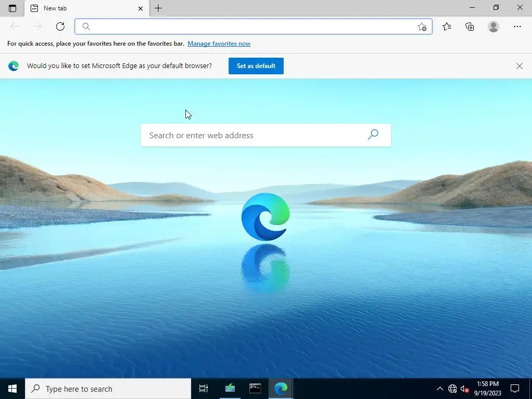
Task: Go forward using the forward arrow
Action: click(37, 26)
